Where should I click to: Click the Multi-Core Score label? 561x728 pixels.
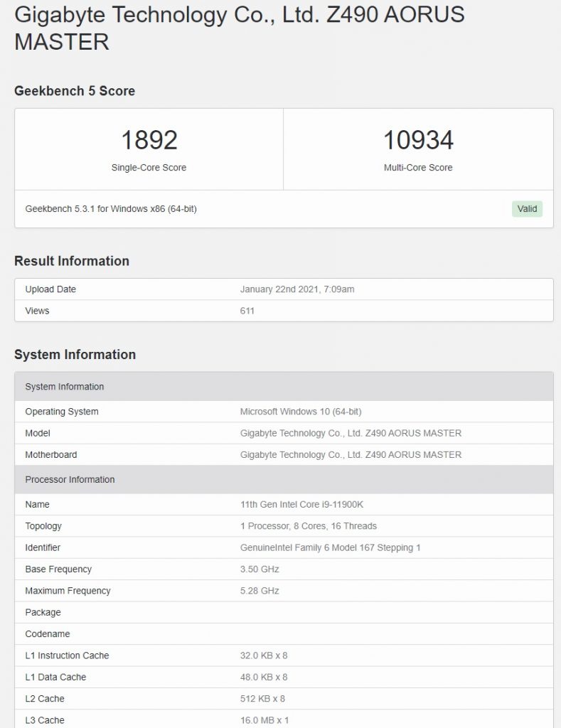coord(418,168)
